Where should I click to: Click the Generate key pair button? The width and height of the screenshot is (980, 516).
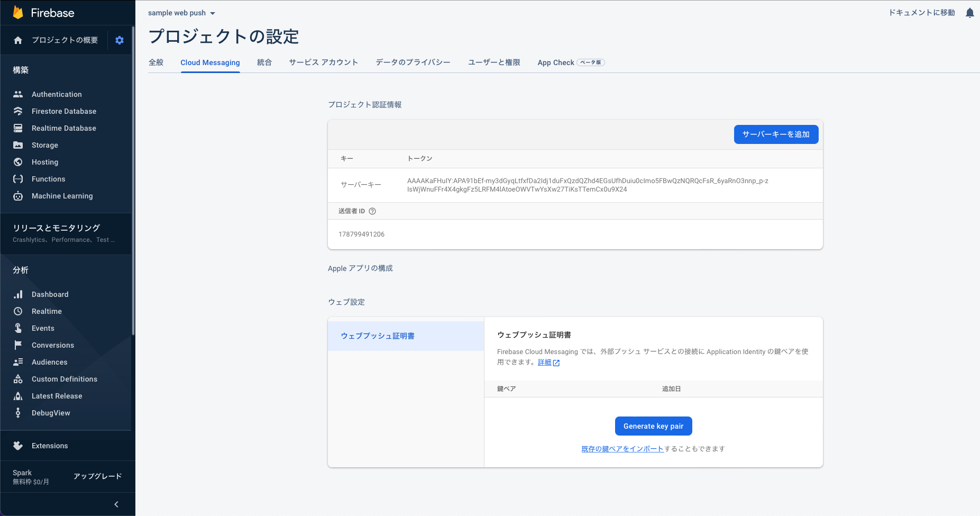[653, 426]
